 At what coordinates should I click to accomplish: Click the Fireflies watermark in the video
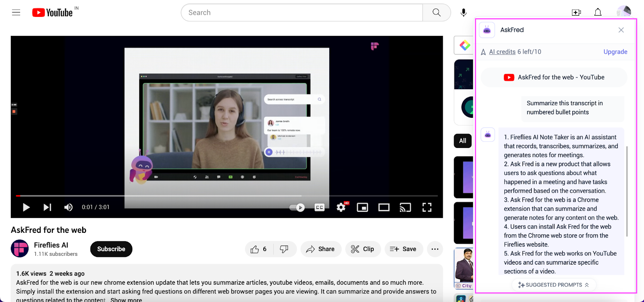375,46
